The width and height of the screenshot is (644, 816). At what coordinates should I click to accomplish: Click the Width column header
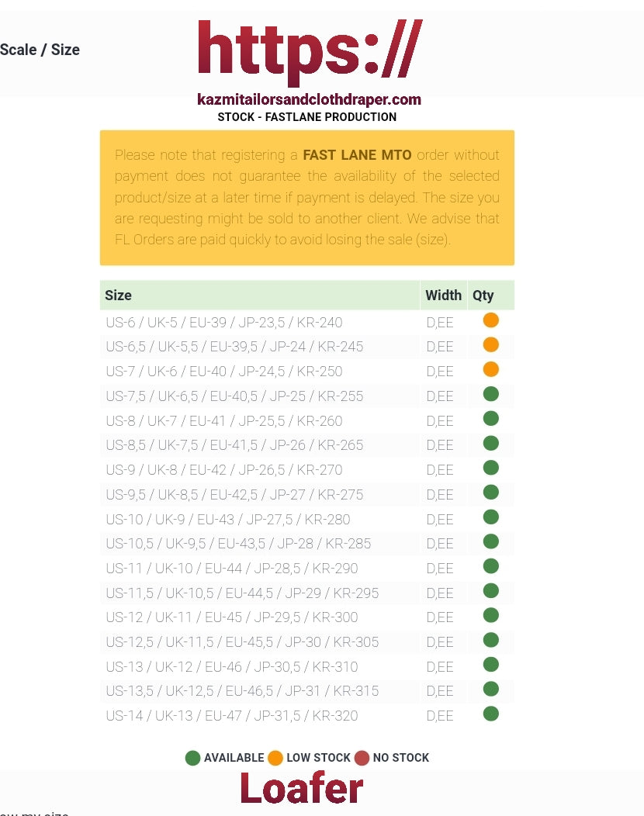[x=443, y=296]
